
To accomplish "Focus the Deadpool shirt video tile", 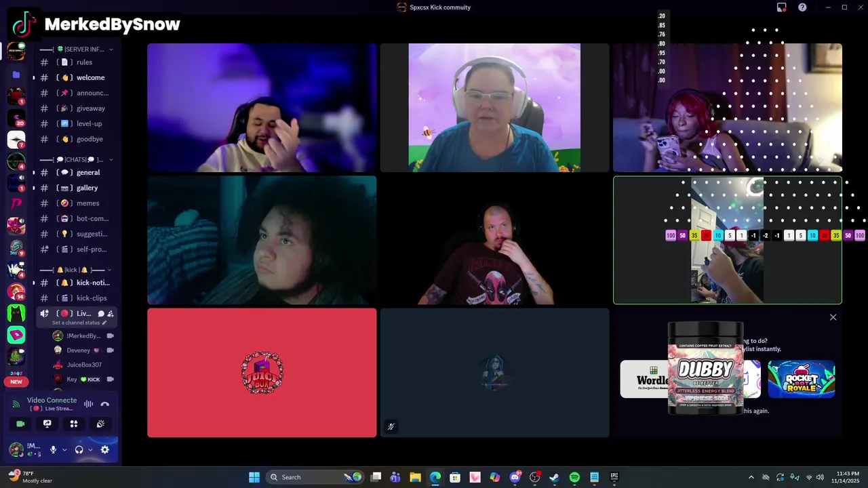I will tap(494, 241).
